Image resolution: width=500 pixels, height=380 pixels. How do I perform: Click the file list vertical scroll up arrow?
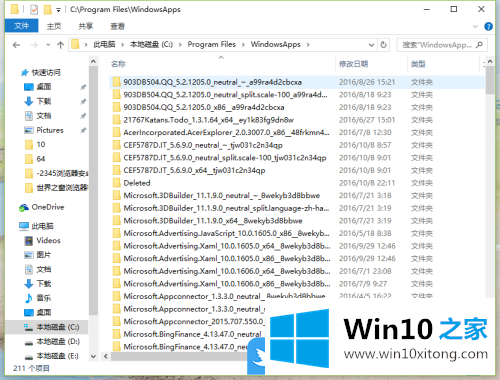490,62
